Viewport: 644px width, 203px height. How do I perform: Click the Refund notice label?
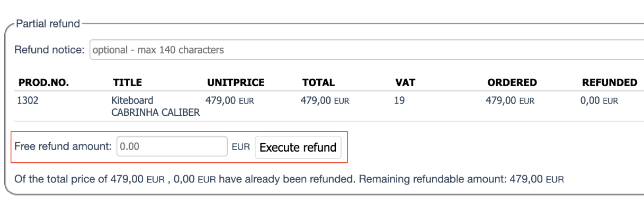pos(49,50)
